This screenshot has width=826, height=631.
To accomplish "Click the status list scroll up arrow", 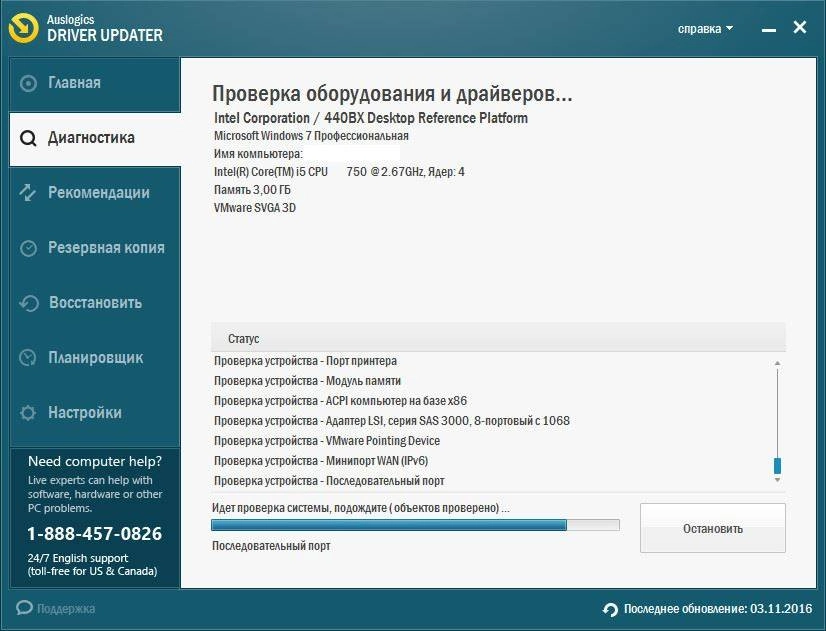I will tap(778, 363).
